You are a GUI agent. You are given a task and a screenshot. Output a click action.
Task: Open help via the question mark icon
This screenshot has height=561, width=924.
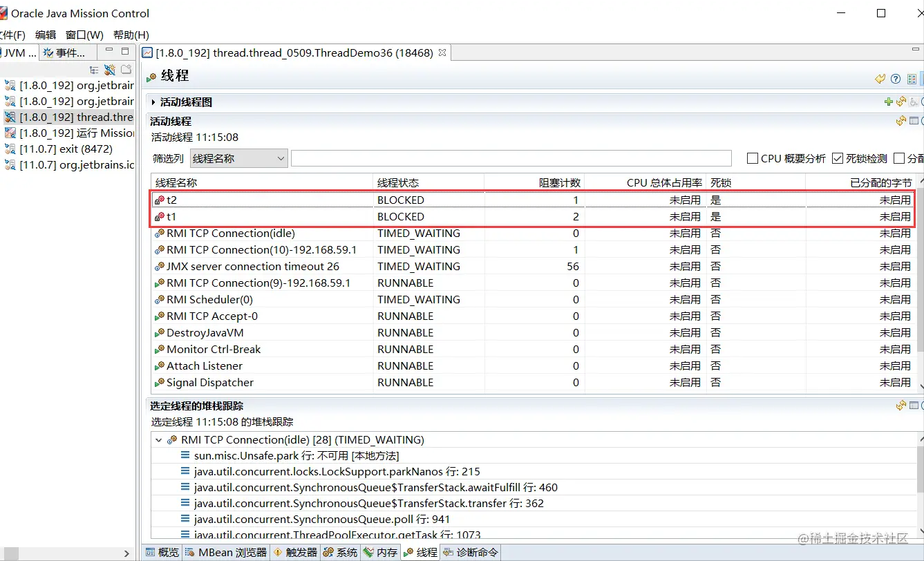[896, 79]
